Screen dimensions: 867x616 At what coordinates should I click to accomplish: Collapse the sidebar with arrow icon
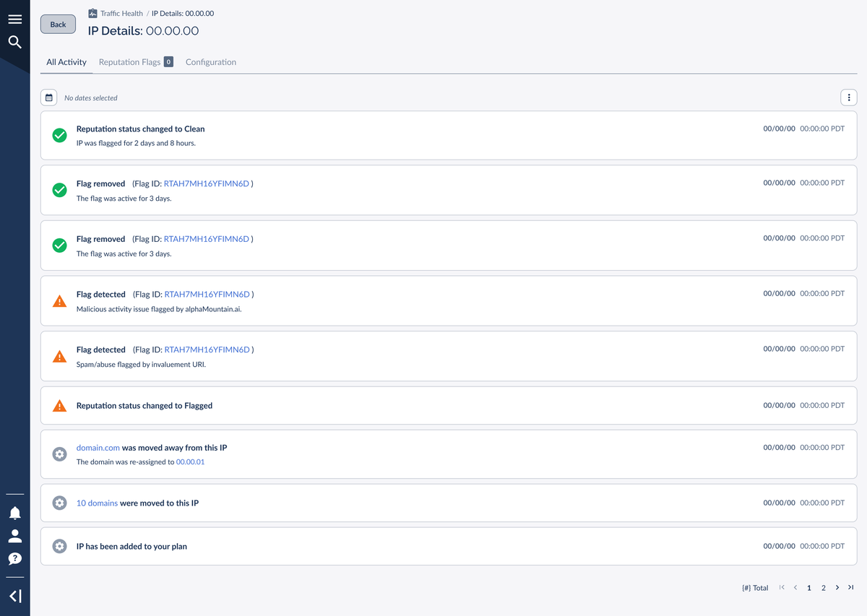tap(14, 596)
